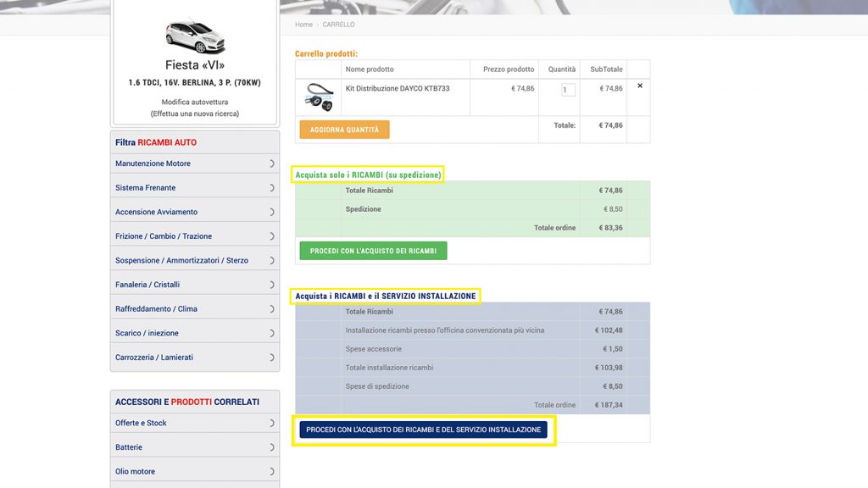Remove Kit Distribuzione from cart with X icon

click(x=640, y=86)
